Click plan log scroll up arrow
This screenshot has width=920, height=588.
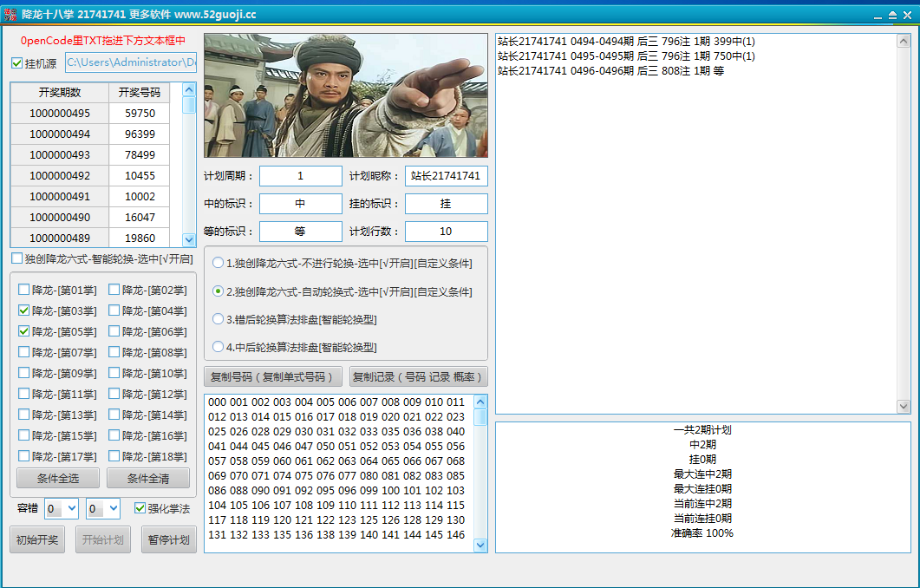(x=904, y=41)
